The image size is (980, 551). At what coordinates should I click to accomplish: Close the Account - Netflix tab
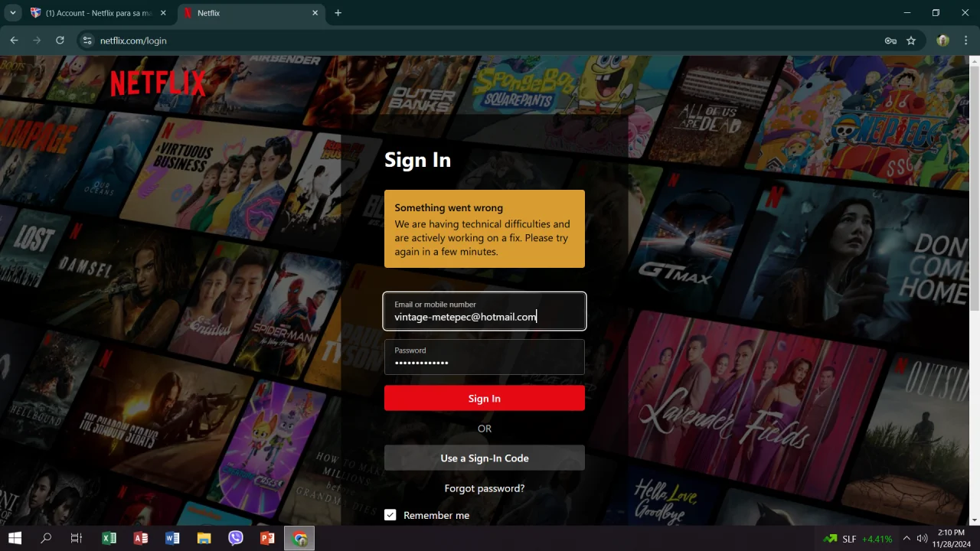pos(162,13)
